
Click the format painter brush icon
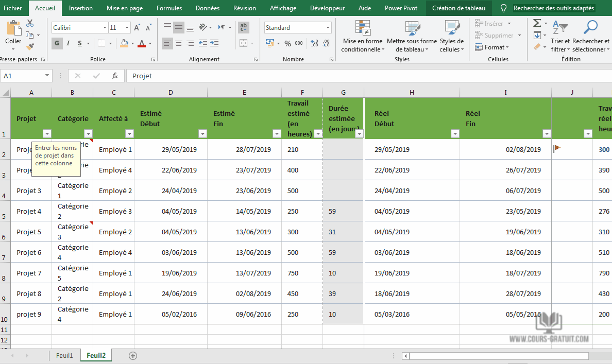click(x=30, y=47)
